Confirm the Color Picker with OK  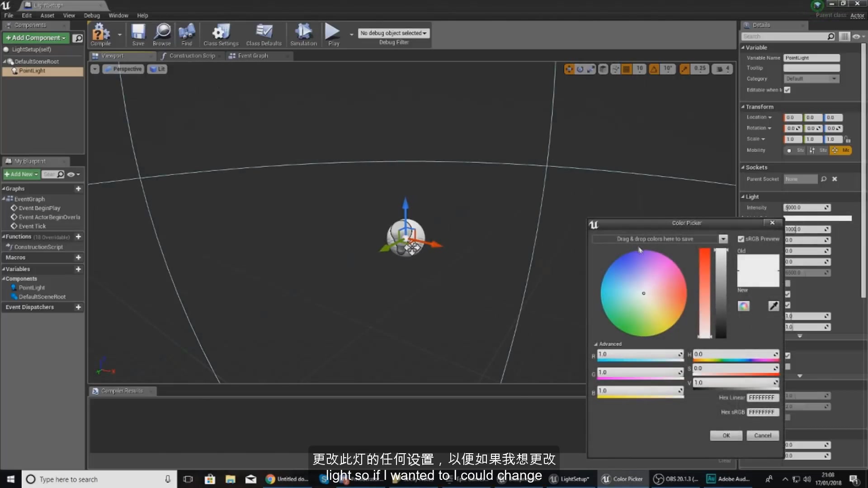click(726, 435)
